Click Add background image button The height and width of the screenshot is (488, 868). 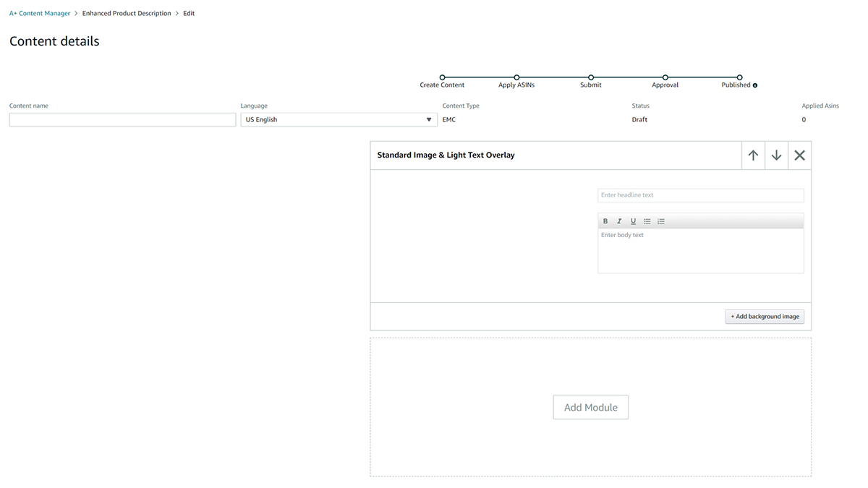pos(765,317)
